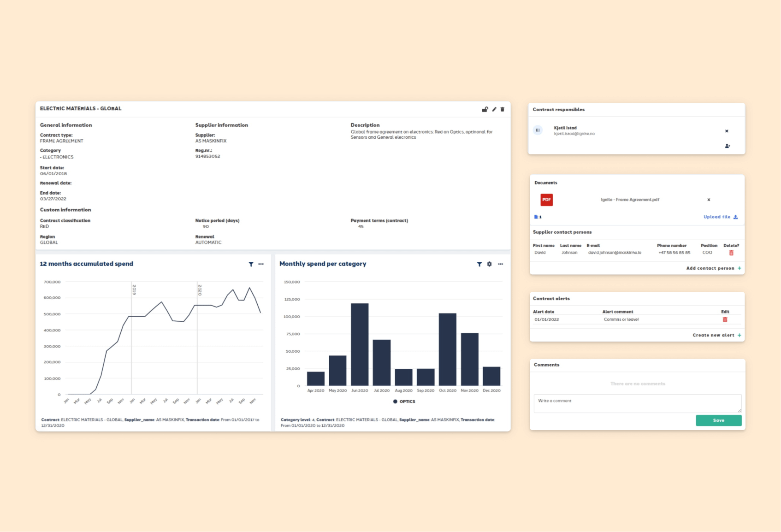Open the ellipsis menu on the accumulated spend chart
This screenshot has width=781, height=532.
[261, 264]
